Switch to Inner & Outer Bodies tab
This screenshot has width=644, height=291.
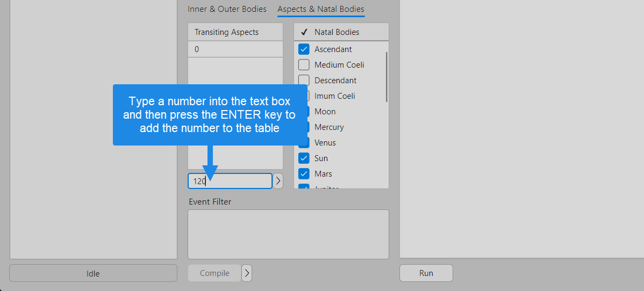click(x=227, y=9)
